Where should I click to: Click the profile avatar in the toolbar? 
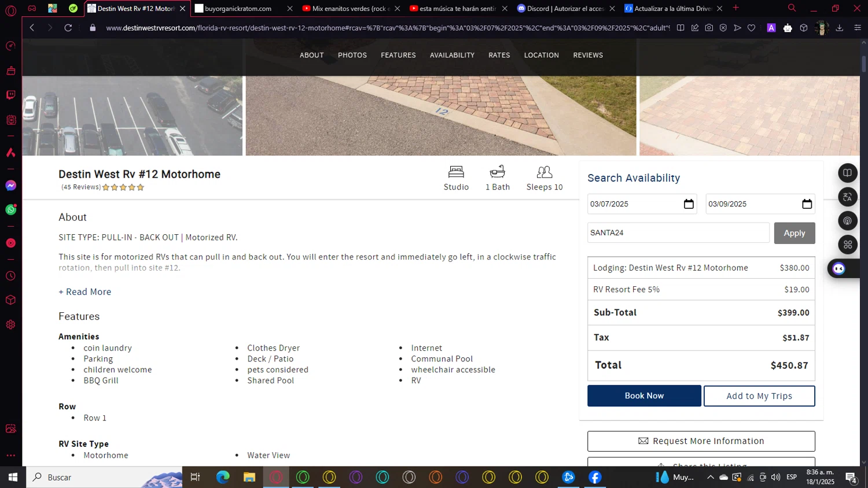822,28
